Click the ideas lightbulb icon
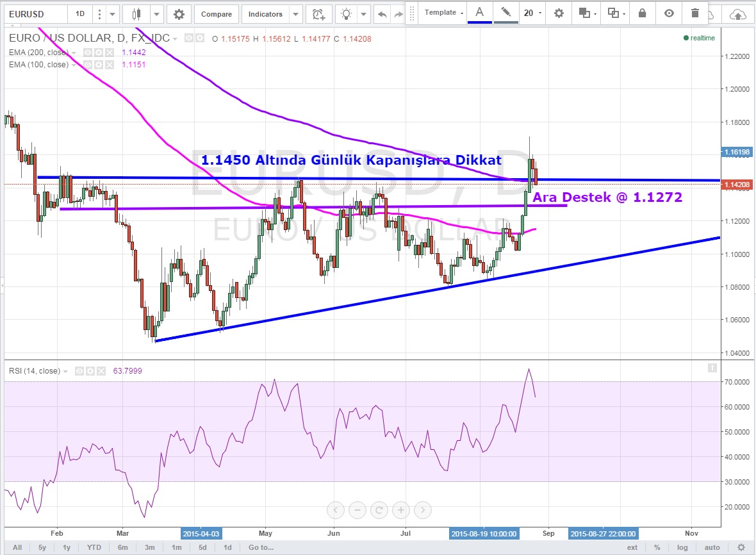This screenshot has width=756, height=555. (347, 14)
